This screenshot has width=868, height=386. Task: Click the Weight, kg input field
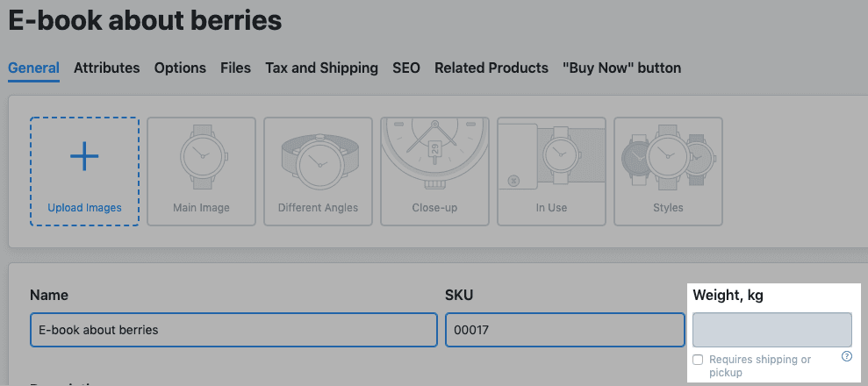coord(771,330)
